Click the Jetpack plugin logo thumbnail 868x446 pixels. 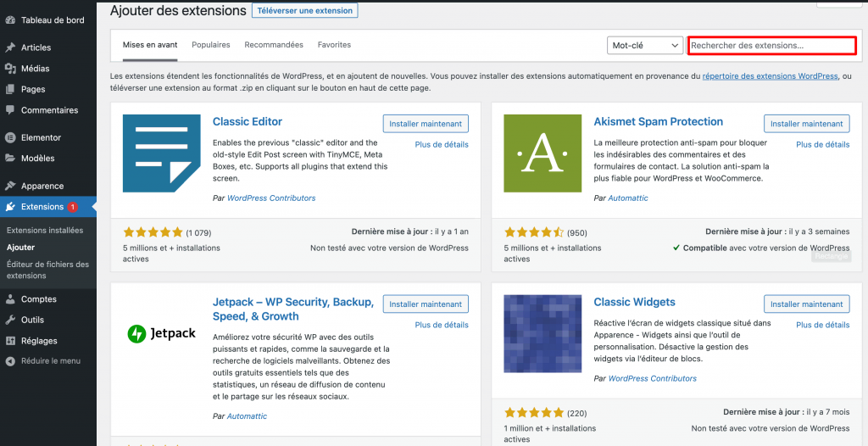[x=162, y=334]
